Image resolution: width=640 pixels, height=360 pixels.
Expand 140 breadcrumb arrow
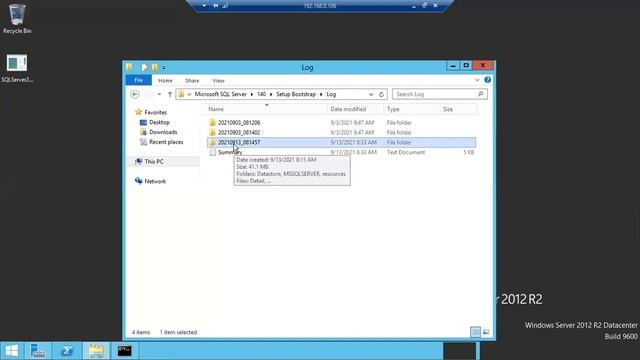tap(271, 94)
